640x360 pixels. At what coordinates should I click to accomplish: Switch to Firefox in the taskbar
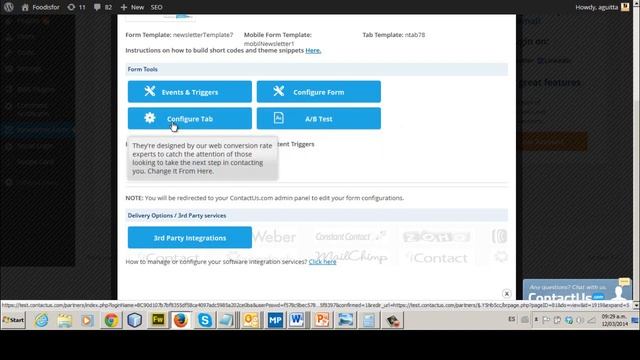coord(181,320)
